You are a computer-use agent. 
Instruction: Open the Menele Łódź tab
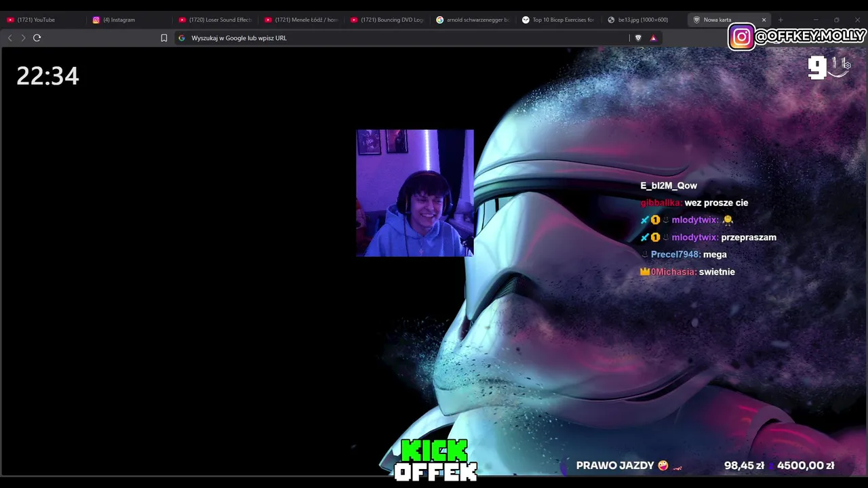tap(301, 20)
